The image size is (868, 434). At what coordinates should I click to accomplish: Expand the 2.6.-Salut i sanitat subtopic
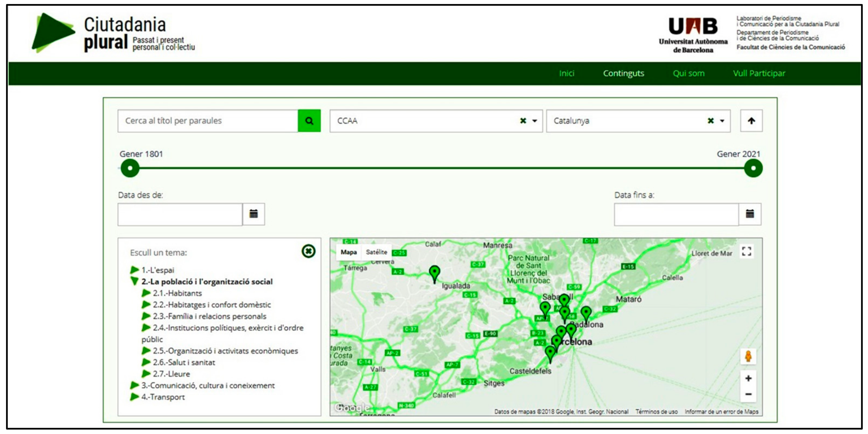(x=146, y=362)
